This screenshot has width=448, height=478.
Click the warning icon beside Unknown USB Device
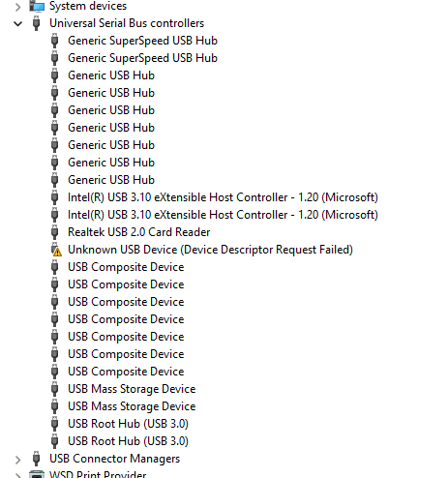click(x=56, y=251)
